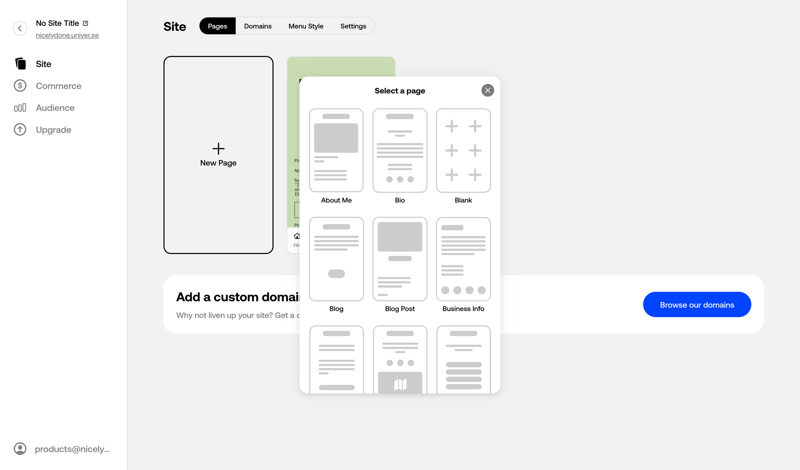This screenshot has width=800, height=470.
Task: Select the About Me page template
Action: (336, 151)
